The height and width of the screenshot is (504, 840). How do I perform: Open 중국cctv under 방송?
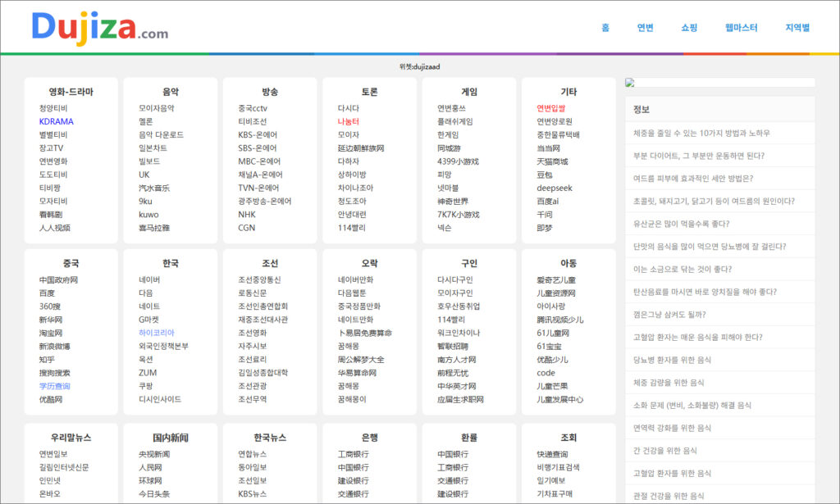[253, 108]
